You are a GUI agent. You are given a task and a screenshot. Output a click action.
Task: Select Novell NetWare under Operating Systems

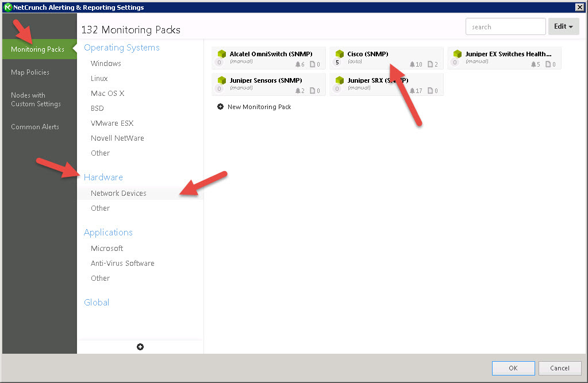(117, 138)
